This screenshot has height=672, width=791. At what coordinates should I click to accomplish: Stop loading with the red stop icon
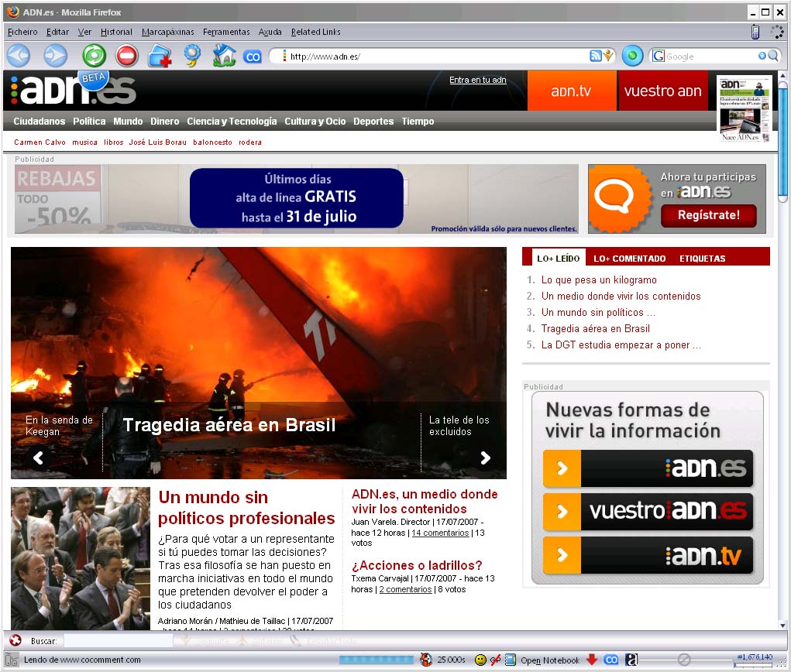point(126,56)
